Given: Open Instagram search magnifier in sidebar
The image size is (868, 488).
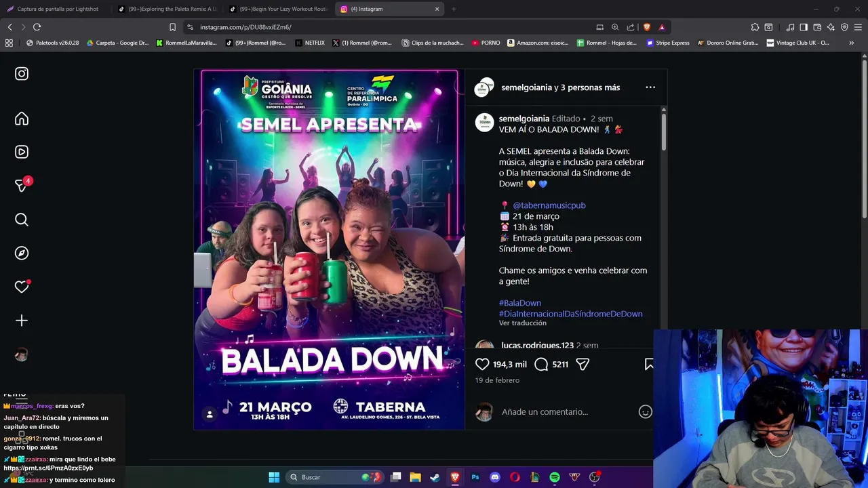Looking at the screenshot, I should 22,220.
